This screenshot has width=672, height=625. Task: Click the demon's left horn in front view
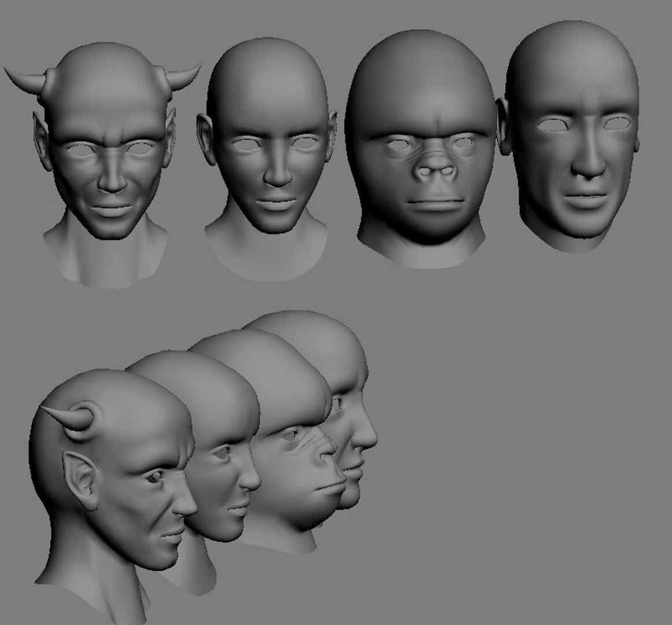pos(25,81)
